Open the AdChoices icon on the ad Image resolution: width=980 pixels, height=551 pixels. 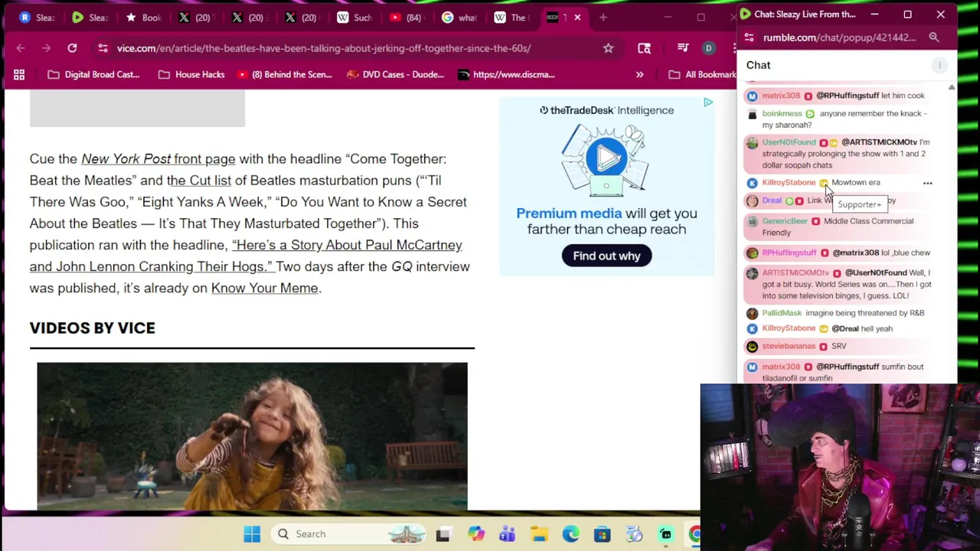tap(708, 103)
